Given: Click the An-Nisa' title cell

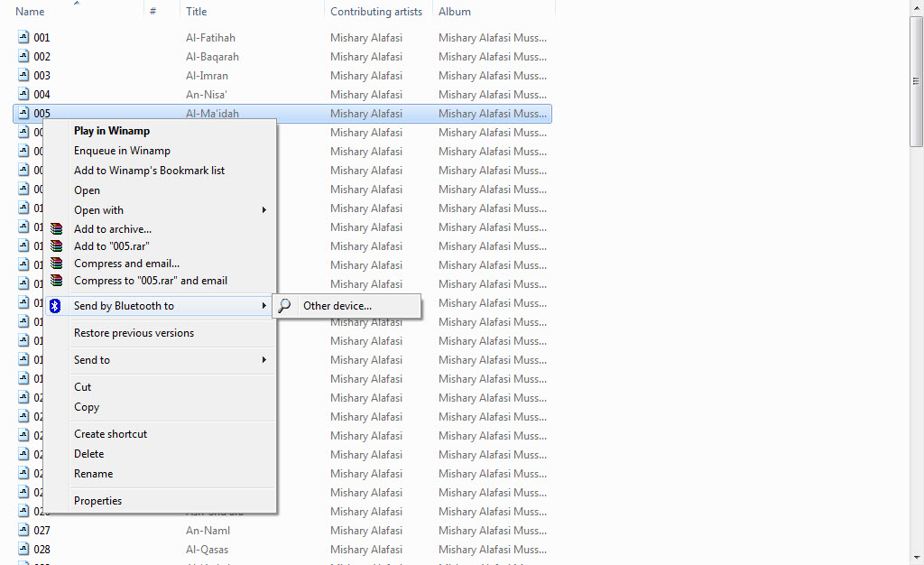Looking at the screenshot, I should [207, 94].
